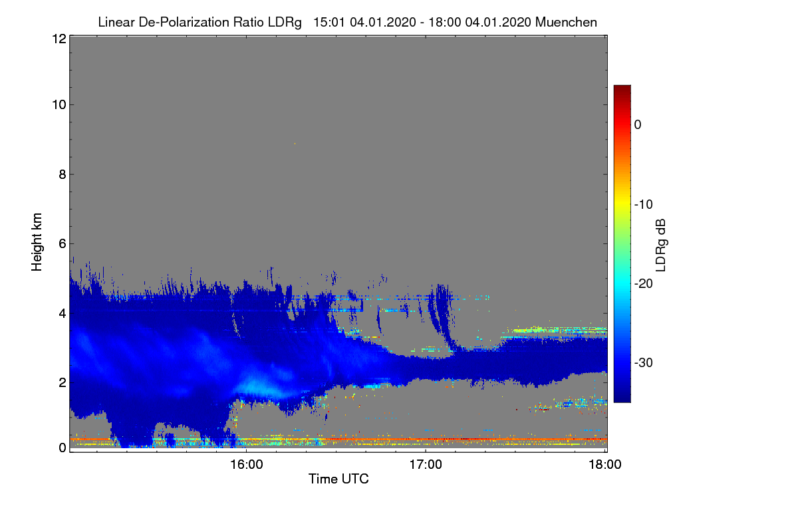Click the 0 km height tick label
The width and height of the screenshot is (798, 532).
click(x=61, y=448)
